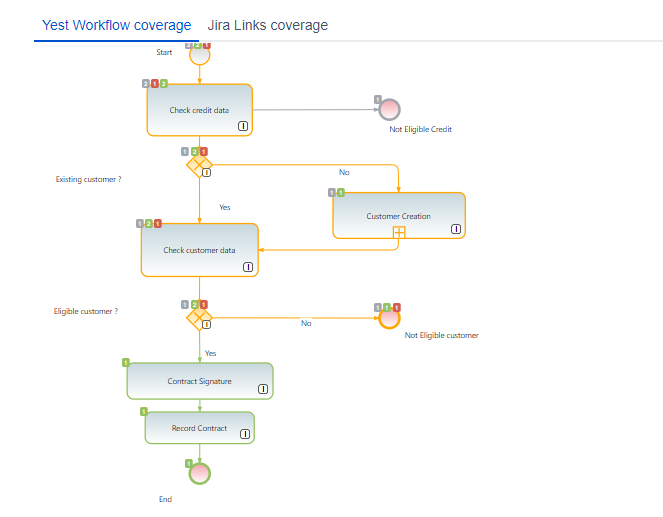Open info icon on Check credit data
This screenshot has width=663, height=517.
click(x=243, y=126)
